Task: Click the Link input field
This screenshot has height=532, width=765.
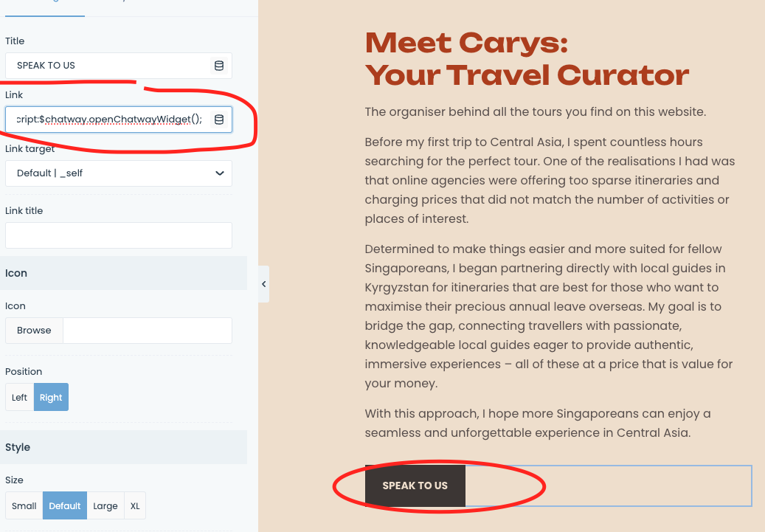Action: pyautogui.click(x=119, y=119)
